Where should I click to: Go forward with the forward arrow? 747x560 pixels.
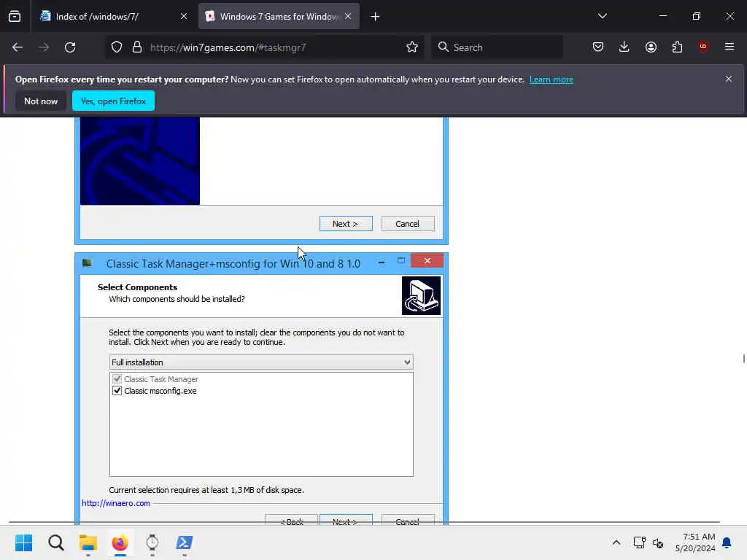pos(44,47)
